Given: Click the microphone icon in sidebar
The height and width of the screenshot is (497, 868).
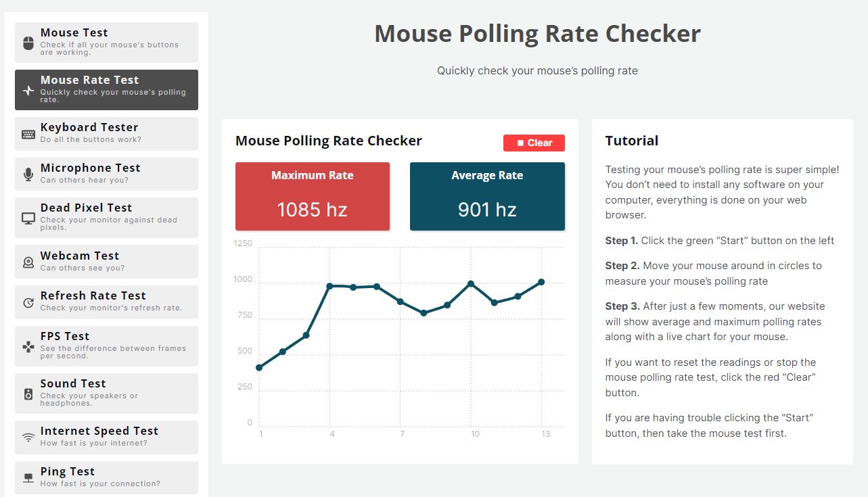Looking at the screenshot, I should tap(28, 174).
